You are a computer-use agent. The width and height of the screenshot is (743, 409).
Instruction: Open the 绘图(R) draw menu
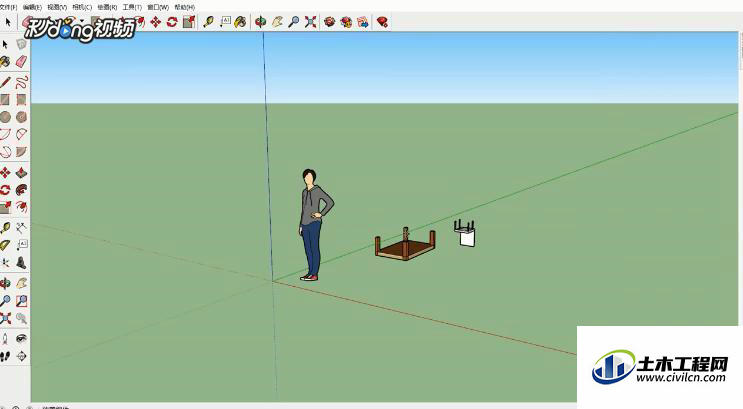click(x=107, y=7)
